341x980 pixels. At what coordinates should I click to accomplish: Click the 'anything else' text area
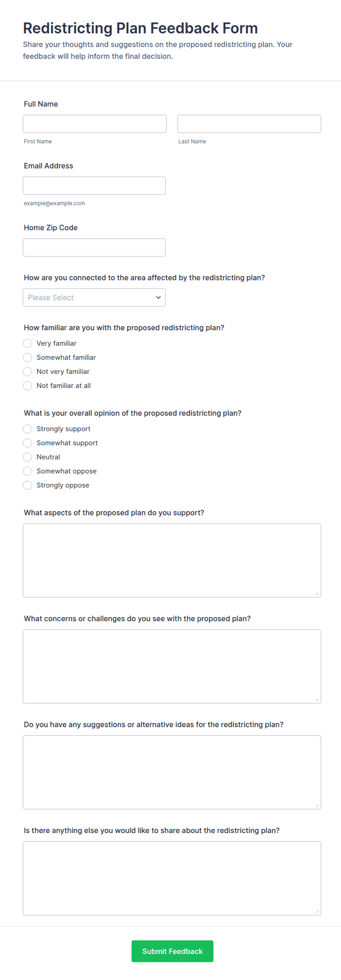[x=172, y=878]
